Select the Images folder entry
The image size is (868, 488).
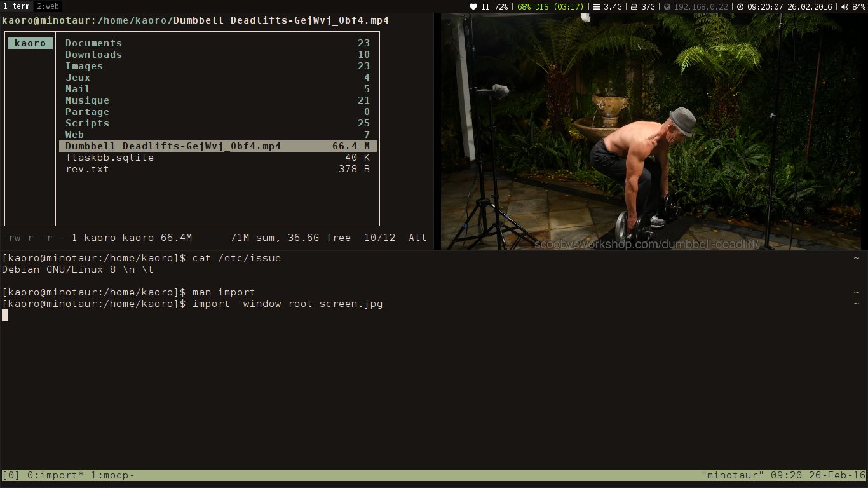84,66
